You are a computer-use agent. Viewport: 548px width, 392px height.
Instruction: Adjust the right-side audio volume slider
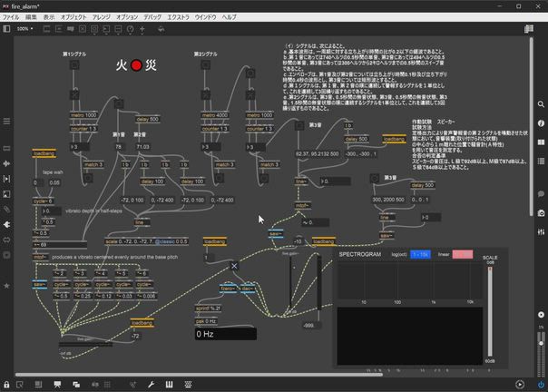click(x=541, y=354)
